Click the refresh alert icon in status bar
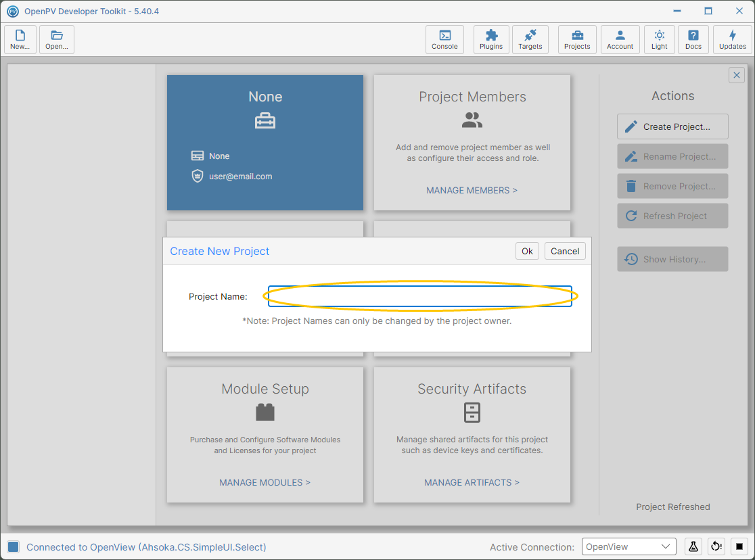 click(x=716, y=546)
